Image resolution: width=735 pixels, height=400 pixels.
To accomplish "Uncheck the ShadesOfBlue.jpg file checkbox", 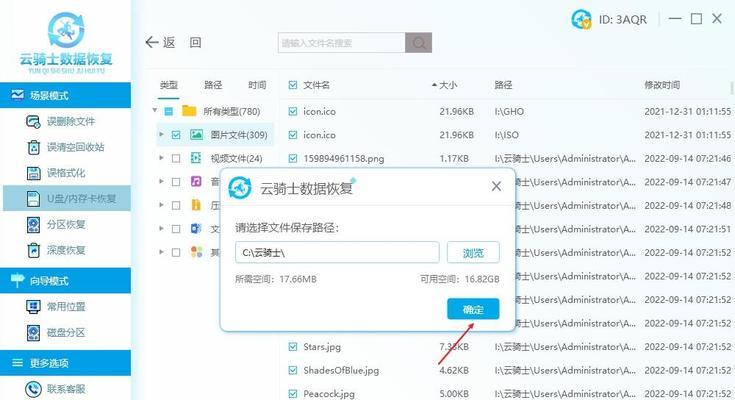I will click(293, 370).
